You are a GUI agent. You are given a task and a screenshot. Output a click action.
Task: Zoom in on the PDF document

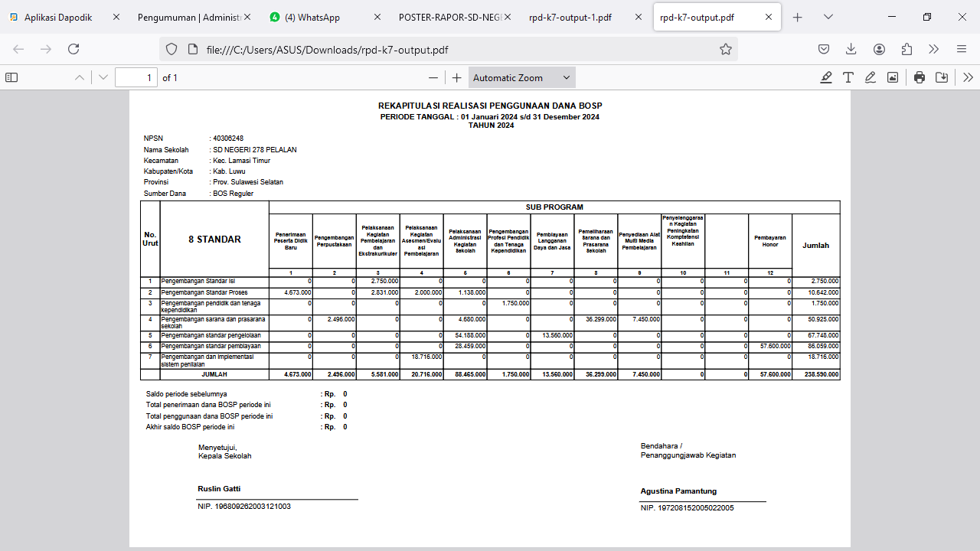point(457,77)
